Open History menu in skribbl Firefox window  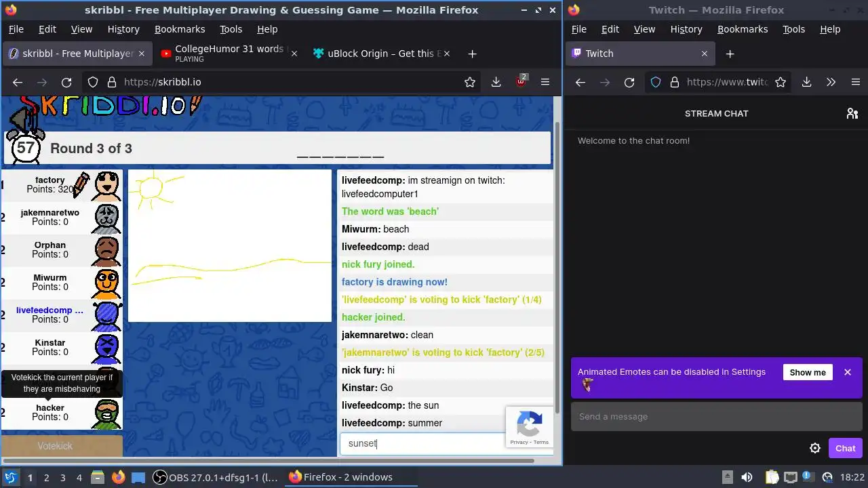[x=123, y=29]
